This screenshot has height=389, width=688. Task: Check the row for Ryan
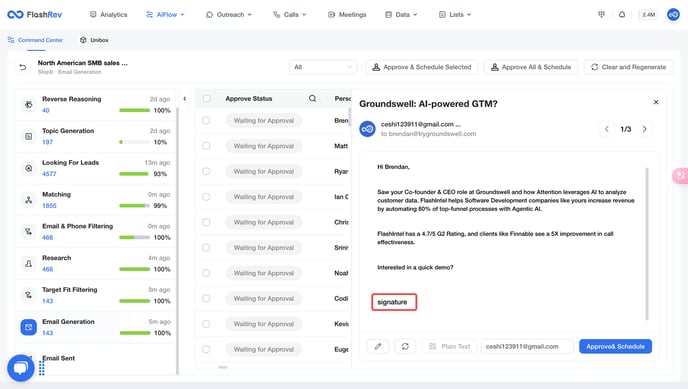point(206,171)
